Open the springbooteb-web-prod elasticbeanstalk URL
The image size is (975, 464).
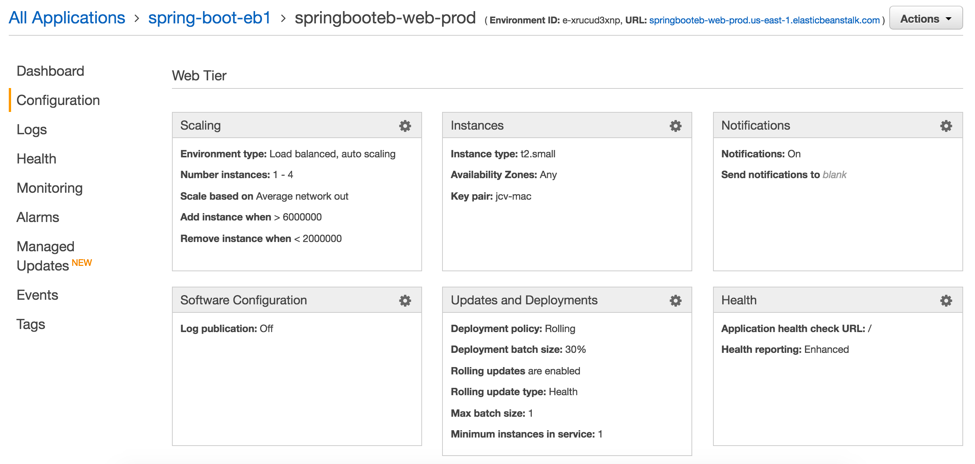tap(764, 21)
